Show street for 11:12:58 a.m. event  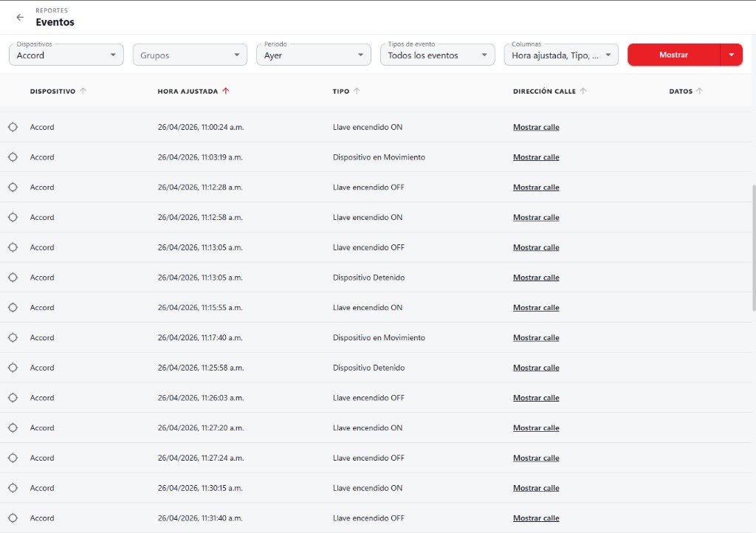tap(536, 217)
